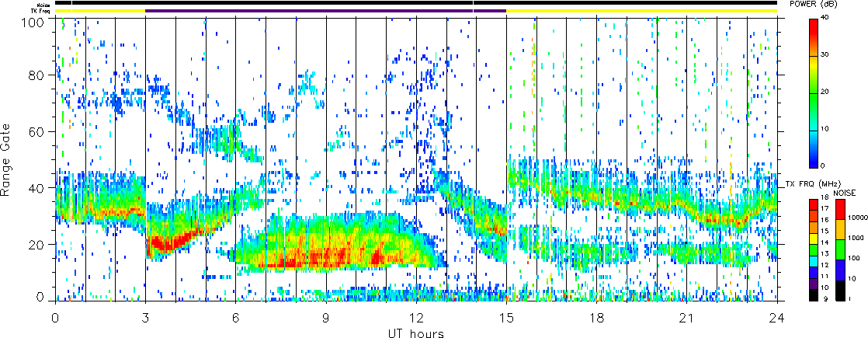Click the NOISE color scale bar
This screenshot has height=338, width=868.
point(839,249)
